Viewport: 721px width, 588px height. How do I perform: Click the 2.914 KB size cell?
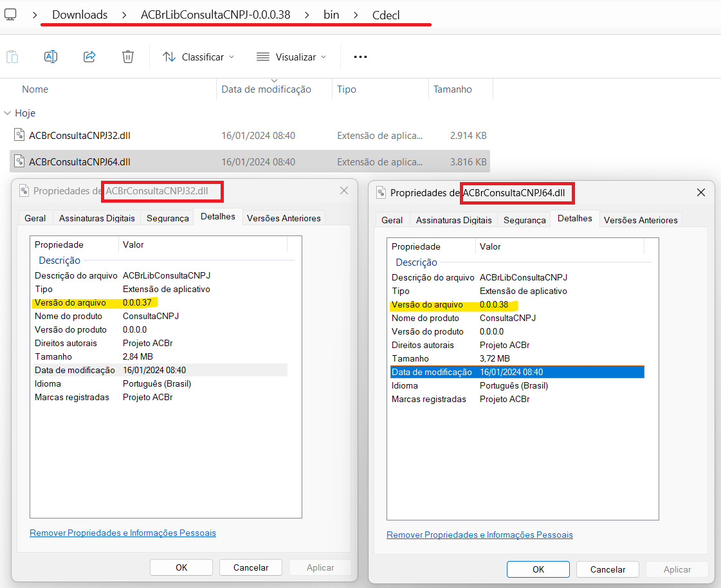[468, 135]
